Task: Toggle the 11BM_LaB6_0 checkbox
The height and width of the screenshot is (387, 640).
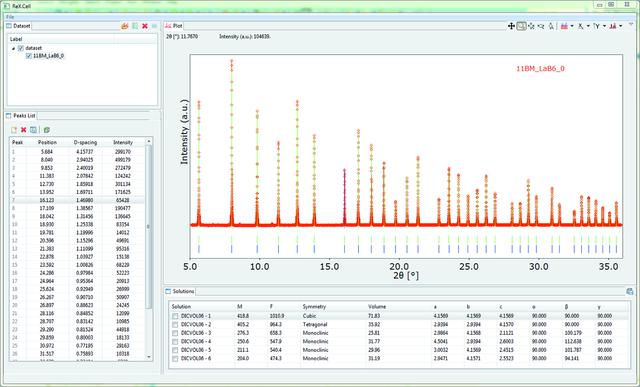Action: (29, 56)
